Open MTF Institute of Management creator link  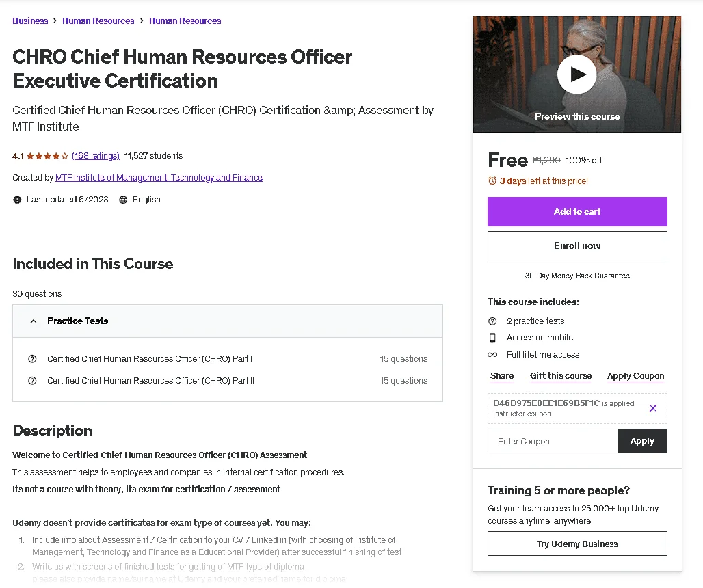[159, 178]
